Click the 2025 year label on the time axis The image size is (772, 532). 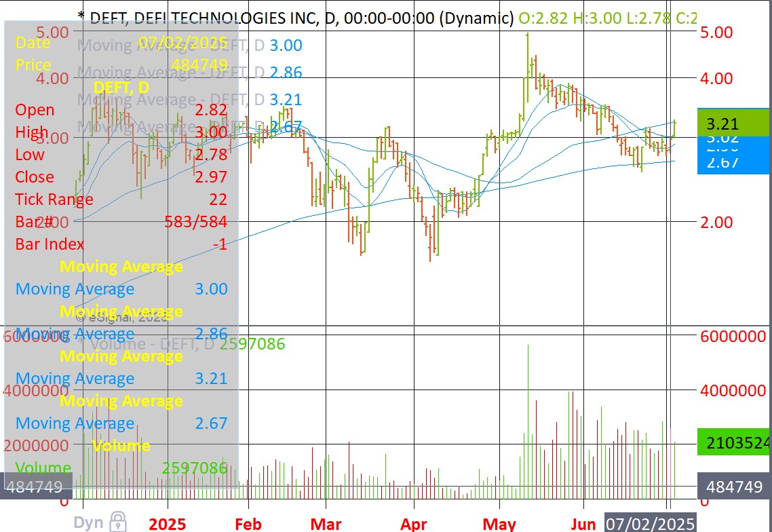tap(168, 524)
